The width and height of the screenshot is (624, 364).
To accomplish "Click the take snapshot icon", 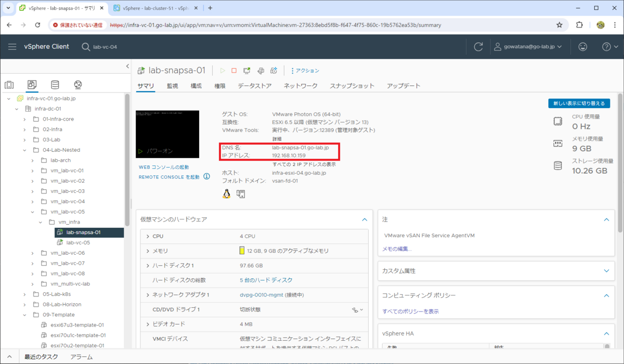I will pyautogui.click(x=274, y=71).
